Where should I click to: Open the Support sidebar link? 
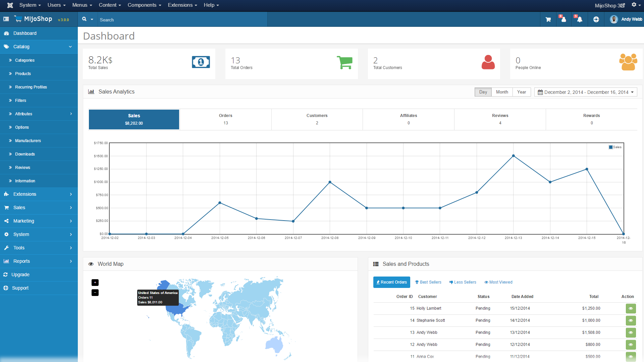pyautogui.click(x=39, y=288)
